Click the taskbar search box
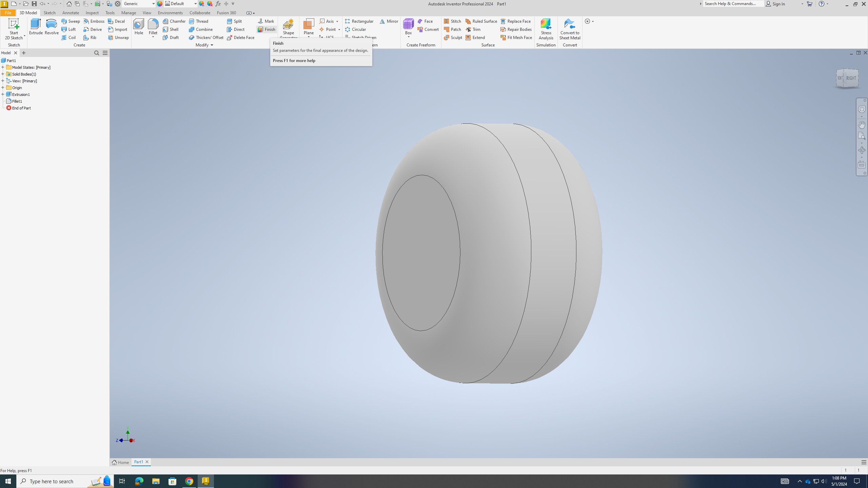The height and width of the screenshot is (488, 868). point(65,481)
